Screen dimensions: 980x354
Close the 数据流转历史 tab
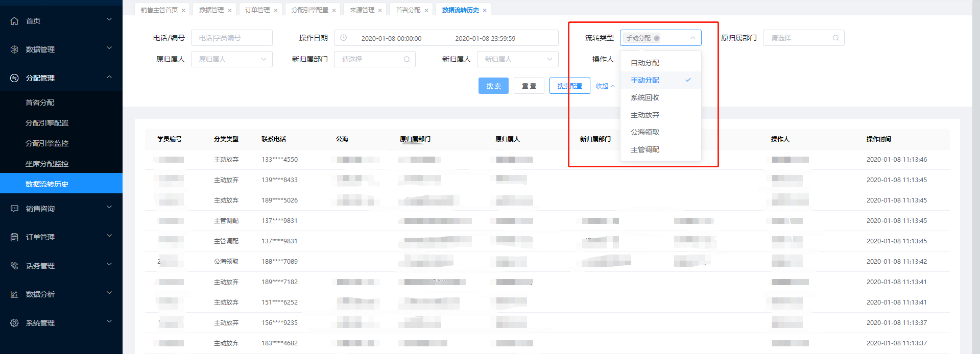(x=485, y=10)
